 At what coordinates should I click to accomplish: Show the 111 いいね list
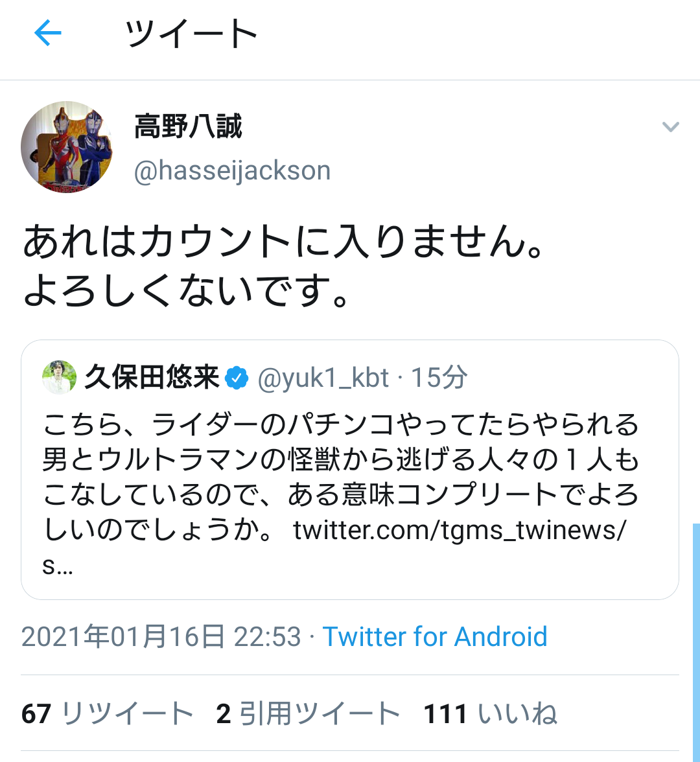coord(491,714)
